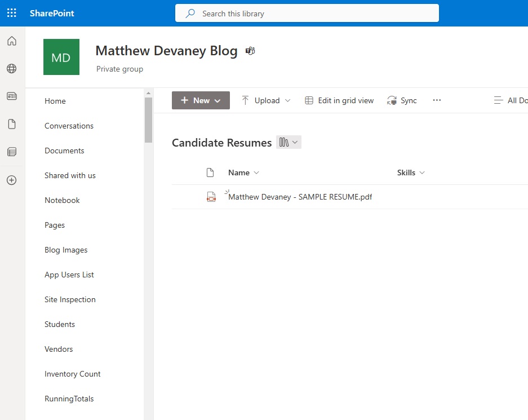The image size is (528, 420).
Task: Open Conversations in site navigation
Action: pyautogui.click(x=69, y=126)
